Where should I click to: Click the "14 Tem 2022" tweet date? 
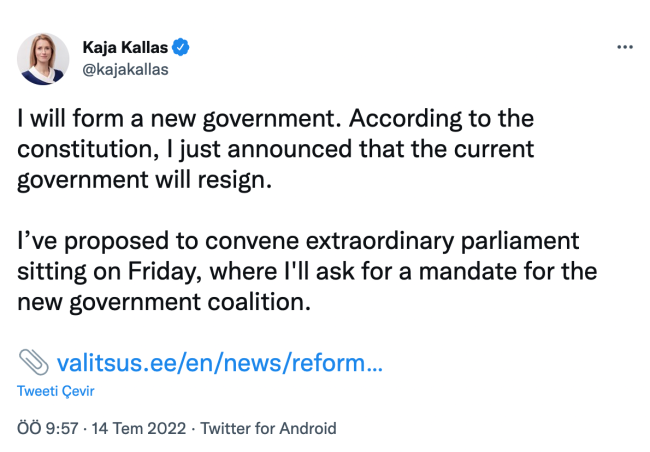(139, 428)
